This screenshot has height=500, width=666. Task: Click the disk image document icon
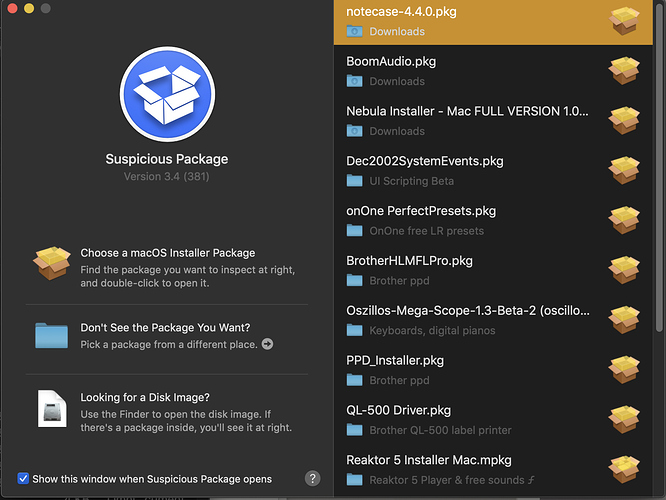pyautogui.click(x=52, y=408)
